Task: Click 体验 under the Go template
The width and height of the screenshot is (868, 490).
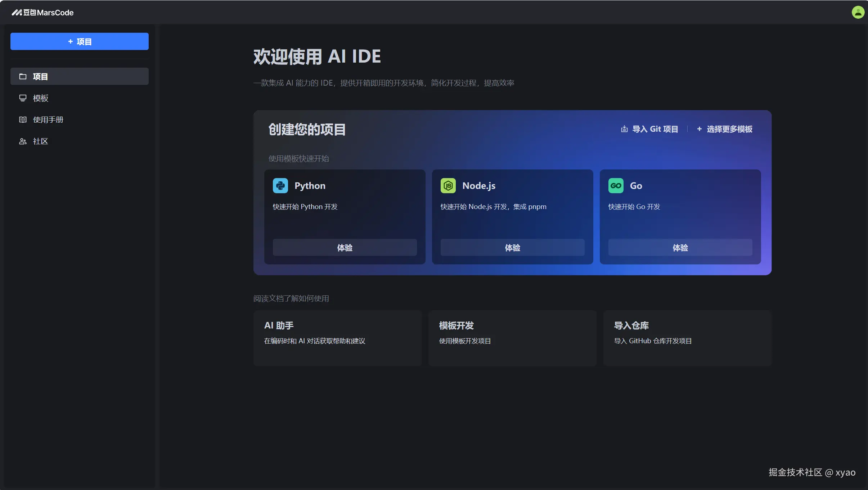Action: coord(680,248)
